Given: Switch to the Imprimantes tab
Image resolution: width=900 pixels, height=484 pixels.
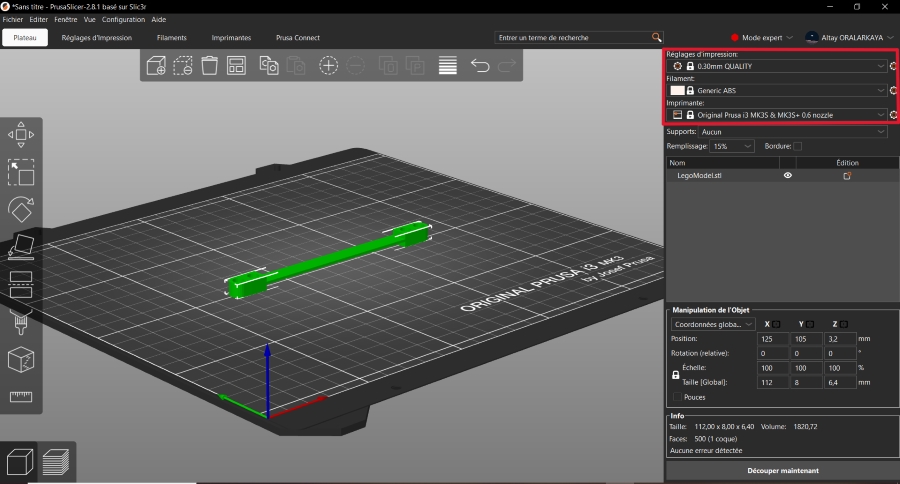Looking at the screenshot, I should pyautogui.click(x=231, y=37).
